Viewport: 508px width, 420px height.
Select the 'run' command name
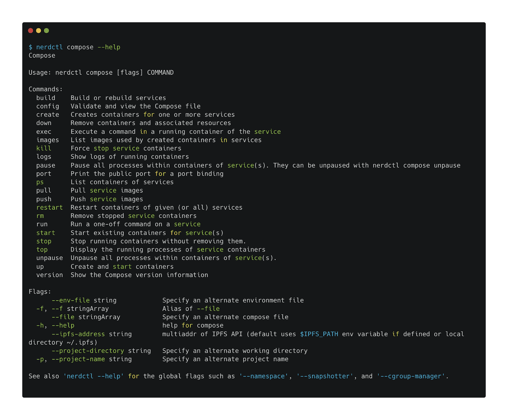click(x=42, y=224)
